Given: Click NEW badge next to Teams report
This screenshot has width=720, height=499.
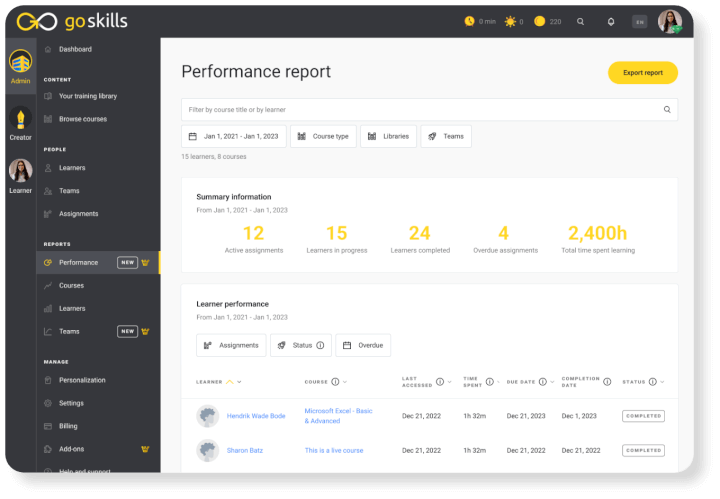Looking at the screenshot, I should [x=128, y=331].
